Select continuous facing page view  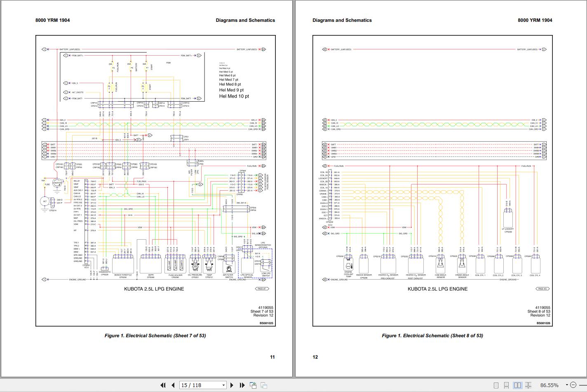[528, 385]
